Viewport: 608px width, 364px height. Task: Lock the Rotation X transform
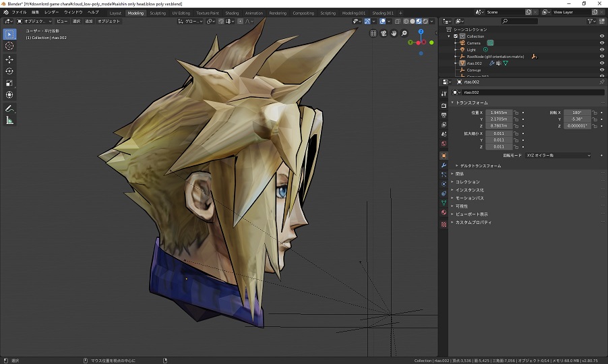pyautogui.click(x=595, y=113)
